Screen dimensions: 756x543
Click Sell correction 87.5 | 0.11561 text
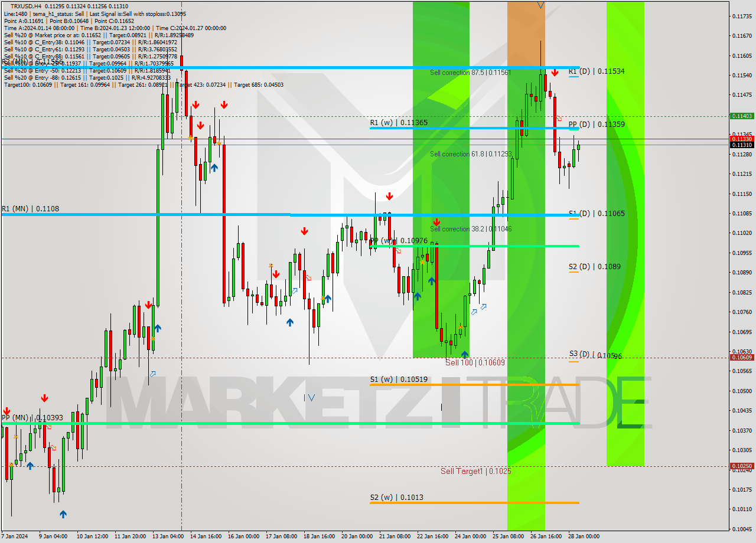point(471,73)
